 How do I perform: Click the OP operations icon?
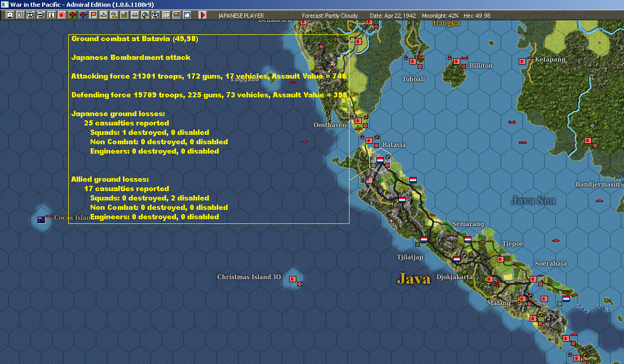pos(166,15)
